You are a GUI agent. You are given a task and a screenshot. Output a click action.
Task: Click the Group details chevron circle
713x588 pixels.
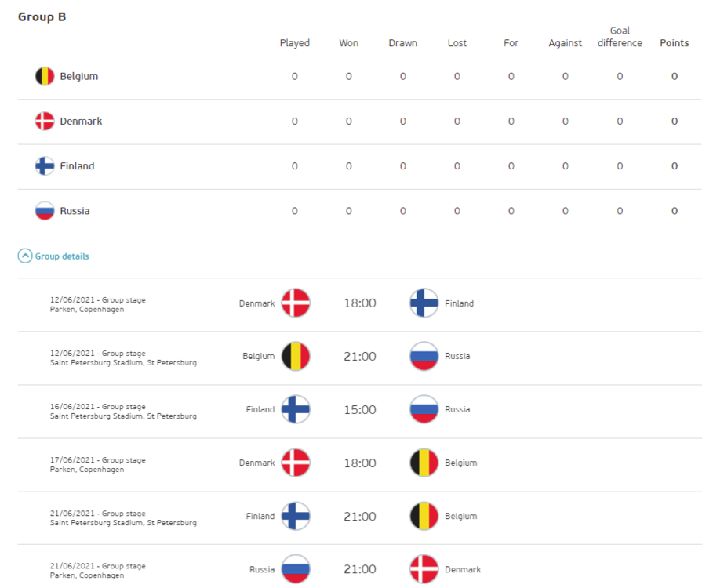[x=25, y=256]
